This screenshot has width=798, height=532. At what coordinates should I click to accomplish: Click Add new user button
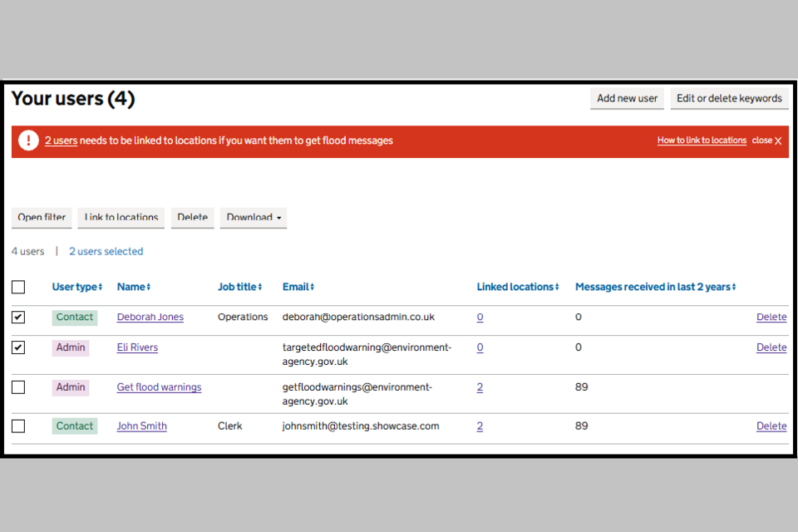coord(627,98)
